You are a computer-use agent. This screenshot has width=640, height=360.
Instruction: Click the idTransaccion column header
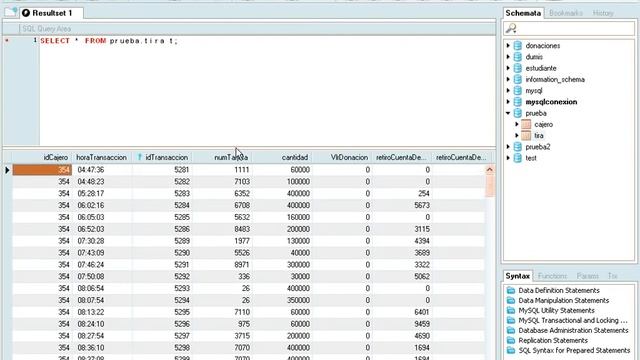pyautogui.click(x=162, y=157)
